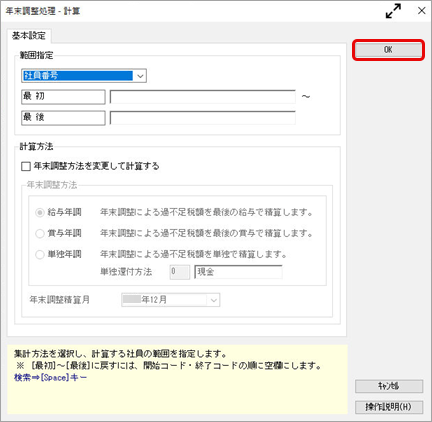The image size is (432, 422).
Task: Switch to the 基本設定 tab
Action: [29, 36]
